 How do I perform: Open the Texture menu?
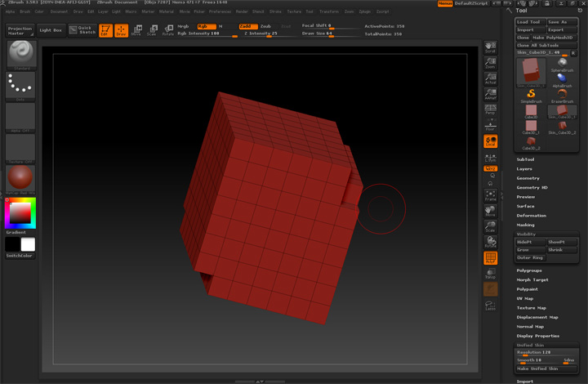294,12
